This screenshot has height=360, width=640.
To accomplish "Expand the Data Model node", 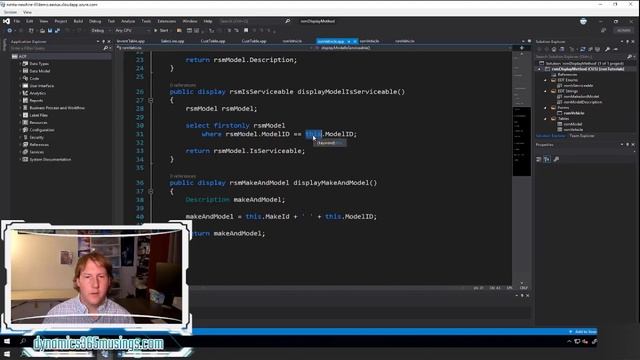I will [20, 71].
